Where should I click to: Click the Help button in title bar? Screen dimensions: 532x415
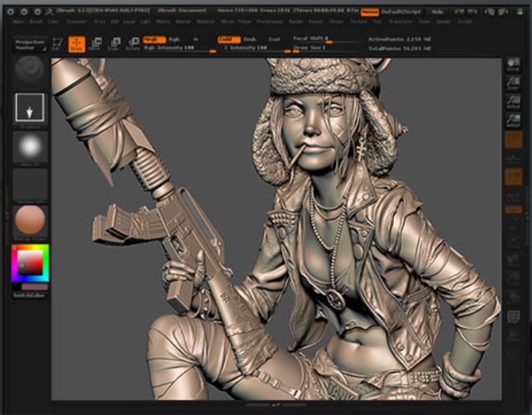click(437, 12)
